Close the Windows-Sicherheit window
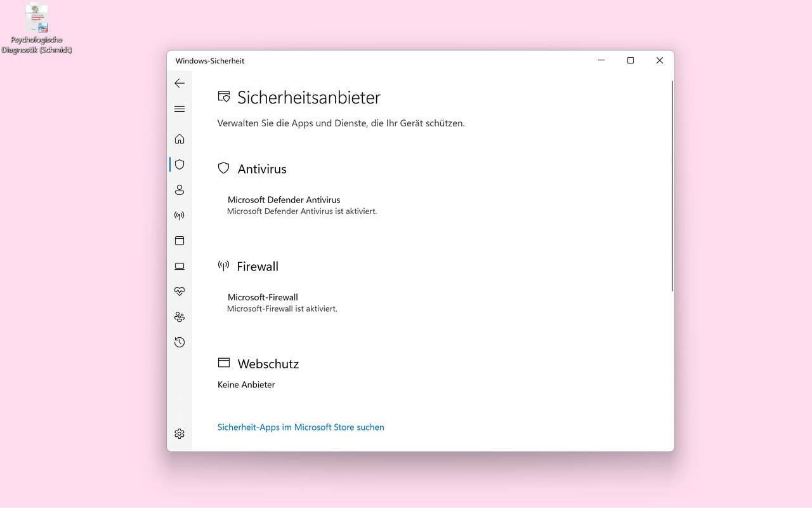This screenshot has width=812, height=508. 660,60
